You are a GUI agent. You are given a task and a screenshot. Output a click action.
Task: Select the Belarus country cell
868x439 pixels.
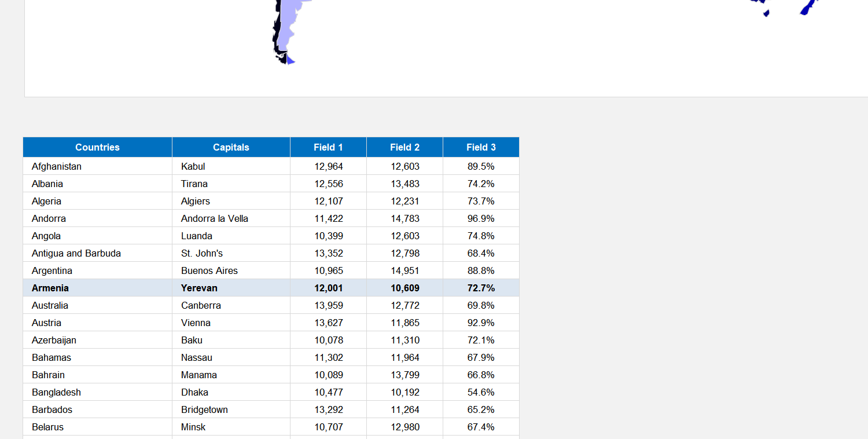click(x=47, y=427)
